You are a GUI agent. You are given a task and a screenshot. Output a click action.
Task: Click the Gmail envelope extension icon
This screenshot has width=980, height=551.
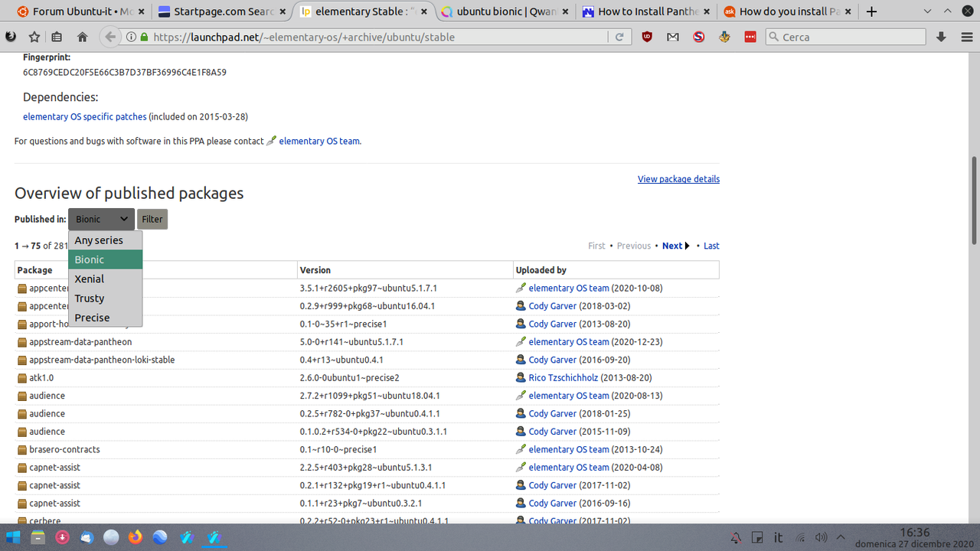673,37
